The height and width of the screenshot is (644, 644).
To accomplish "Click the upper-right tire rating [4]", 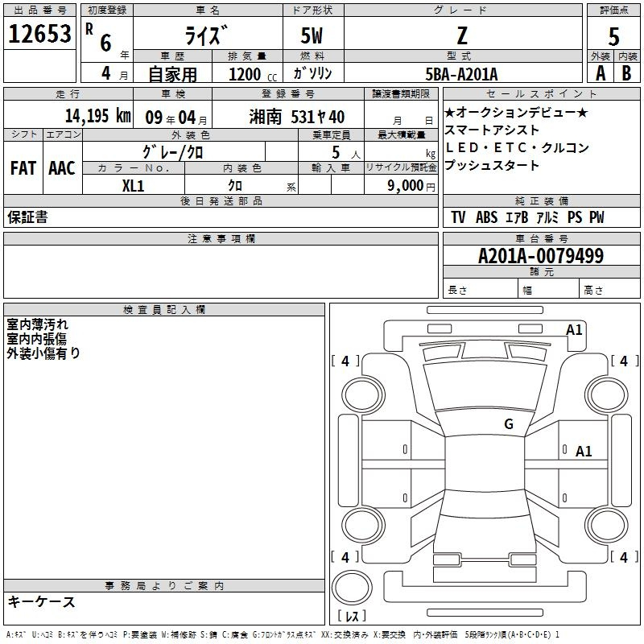I will tap(623, 361).
